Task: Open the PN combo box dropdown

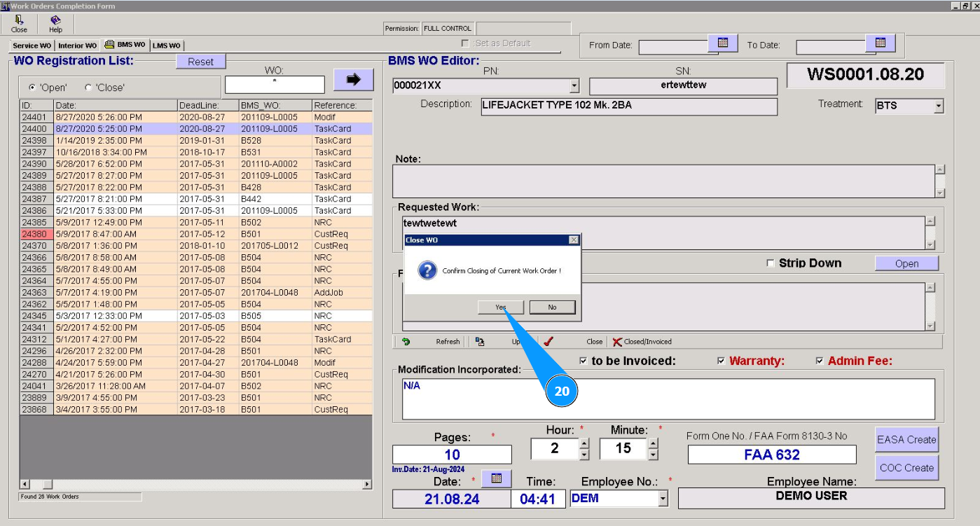Action: [x=574, y=86]
